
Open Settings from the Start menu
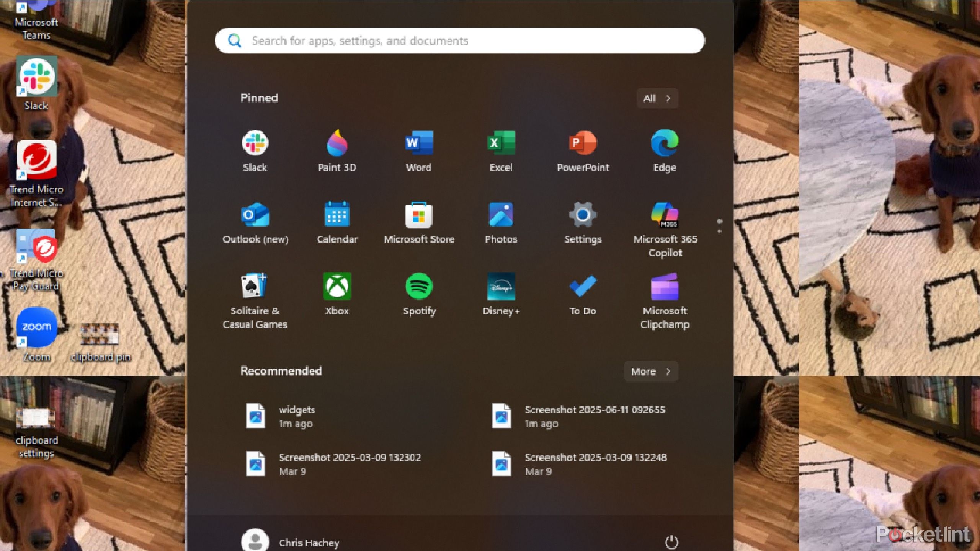tap(583, 223)
